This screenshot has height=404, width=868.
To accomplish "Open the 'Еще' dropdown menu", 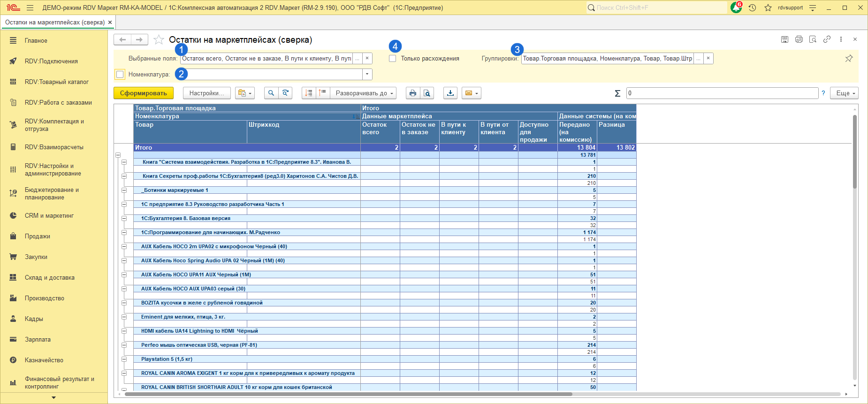I will point(844,93).
